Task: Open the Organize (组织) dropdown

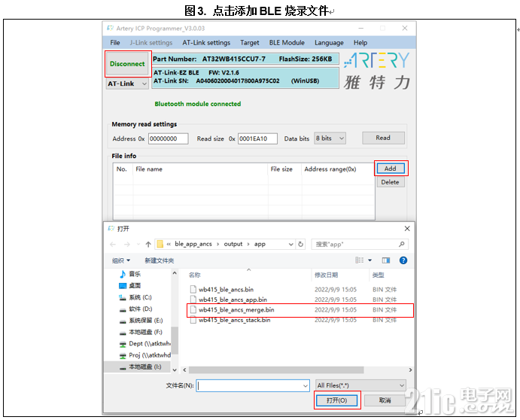Action: (121, 260)
